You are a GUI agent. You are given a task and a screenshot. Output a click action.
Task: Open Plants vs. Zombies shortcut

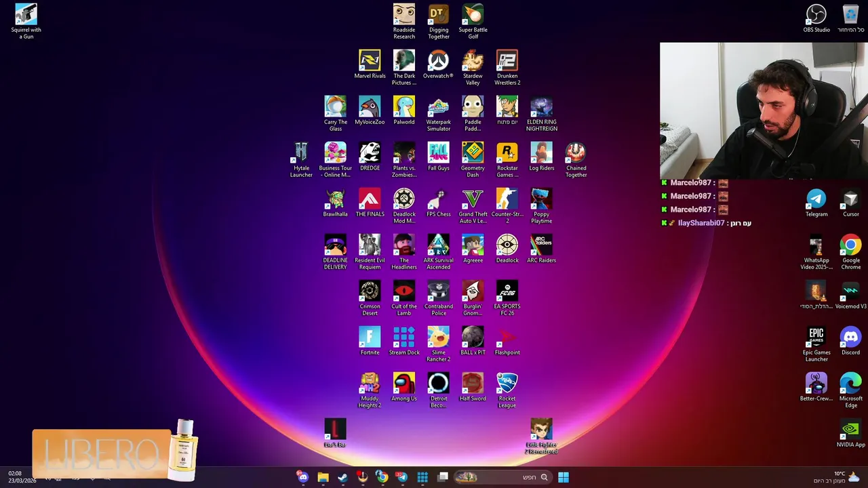[x=404, y=159]
